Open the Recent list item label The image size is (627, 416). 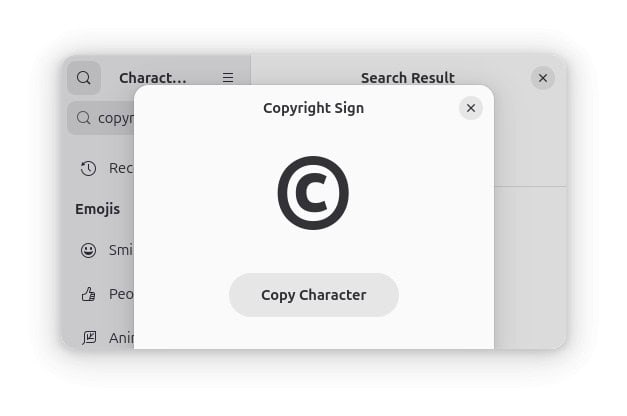120,168
